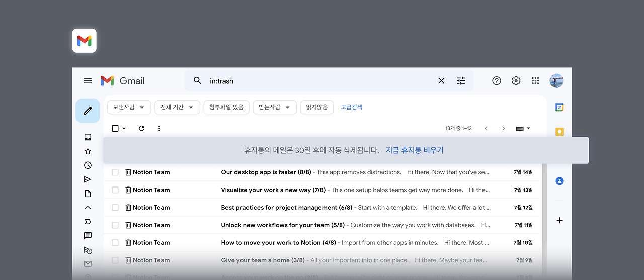The image size is (644, 280).
Task: Go to the newer messages page arrow
Action: point(486,128)
